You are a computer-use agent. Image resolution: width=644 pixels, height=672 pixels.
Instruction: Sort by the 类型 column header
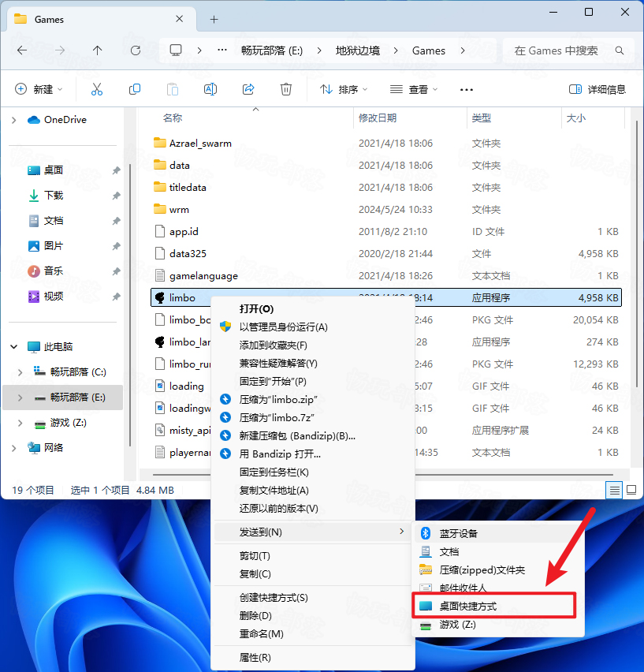(x=482, y=118)
